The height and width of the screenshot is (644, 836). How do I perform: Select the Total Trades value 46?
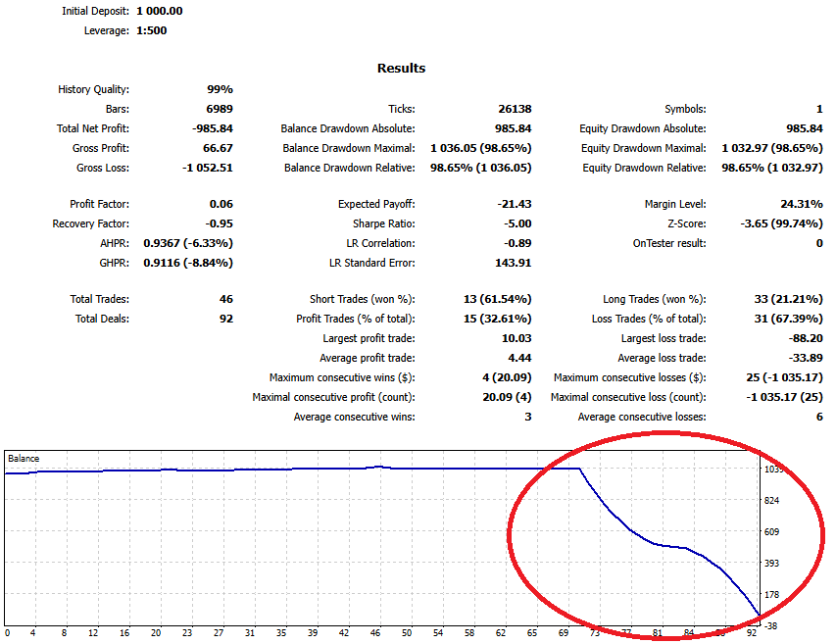point(225,299)
